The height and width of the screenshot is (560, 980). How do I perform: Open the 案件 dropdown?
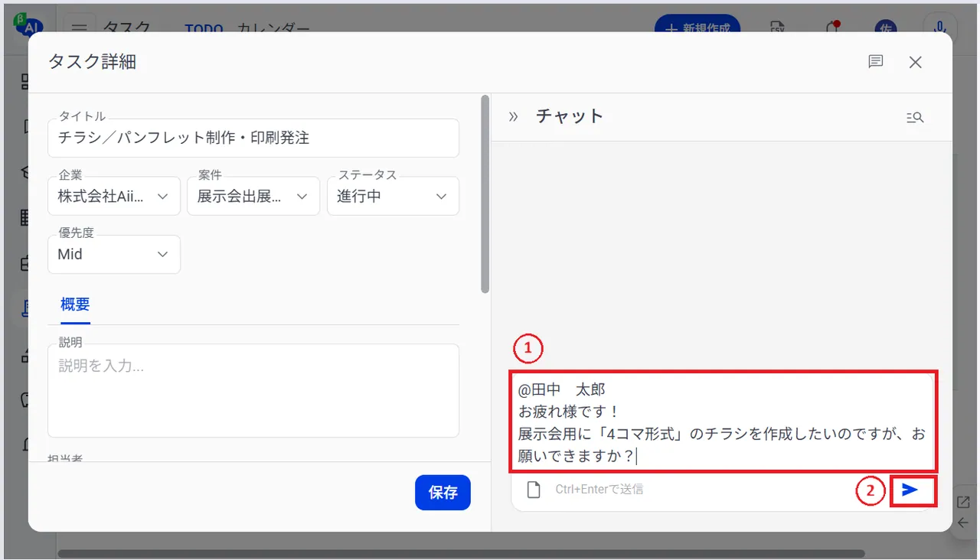pos(253,196)
